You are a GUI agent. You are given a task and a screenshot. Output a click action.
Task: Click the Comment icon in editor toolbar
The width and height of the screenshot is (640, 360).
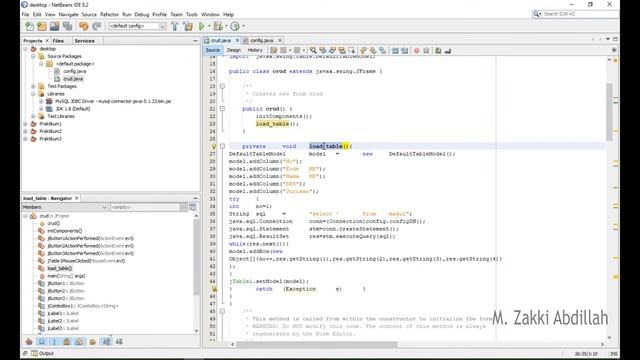pos(438,50)
